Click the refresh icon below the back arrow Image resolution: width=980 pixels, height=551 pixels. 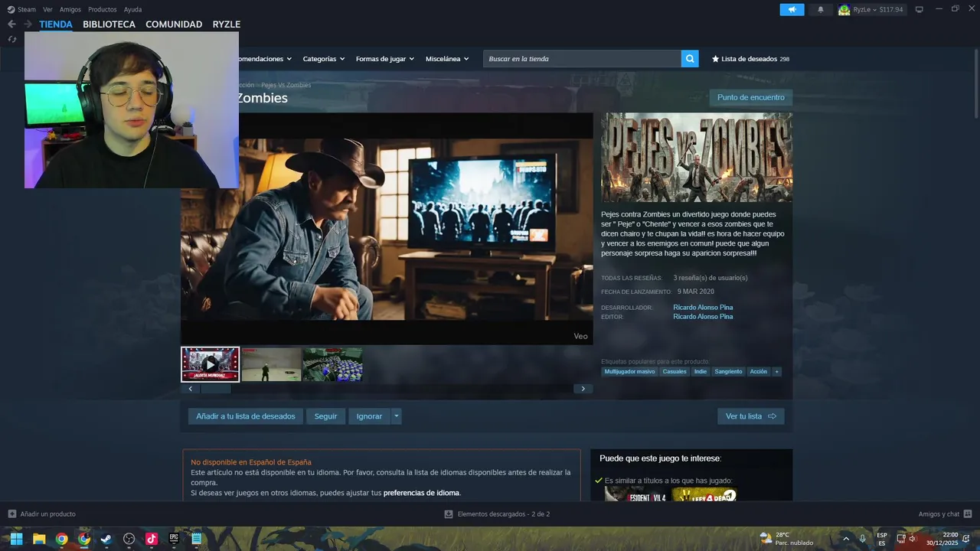[x=11, y=39]
